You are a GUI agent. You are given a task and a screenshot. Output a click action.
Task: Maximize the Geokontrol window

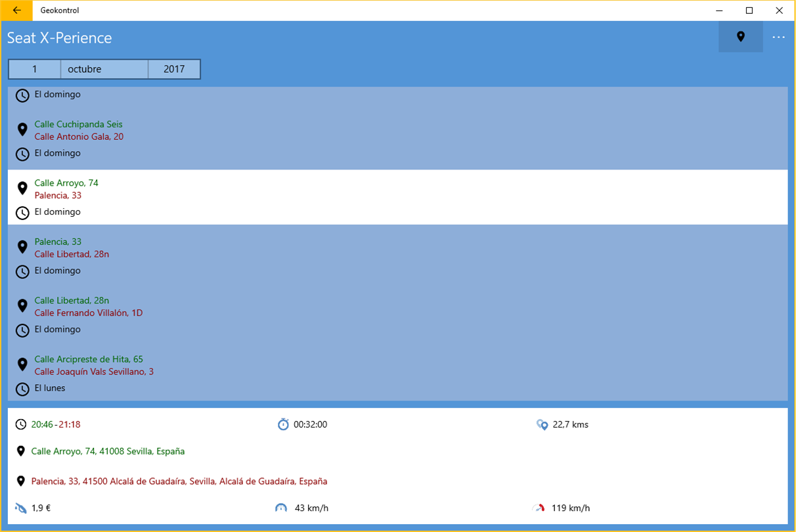tap(749, 11)
